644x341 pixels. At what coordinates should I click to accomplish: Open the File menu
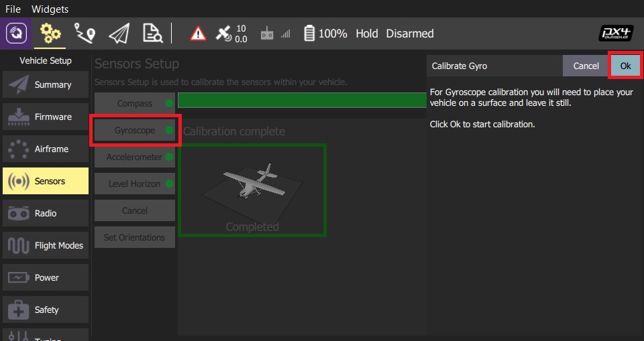[13, 9]
